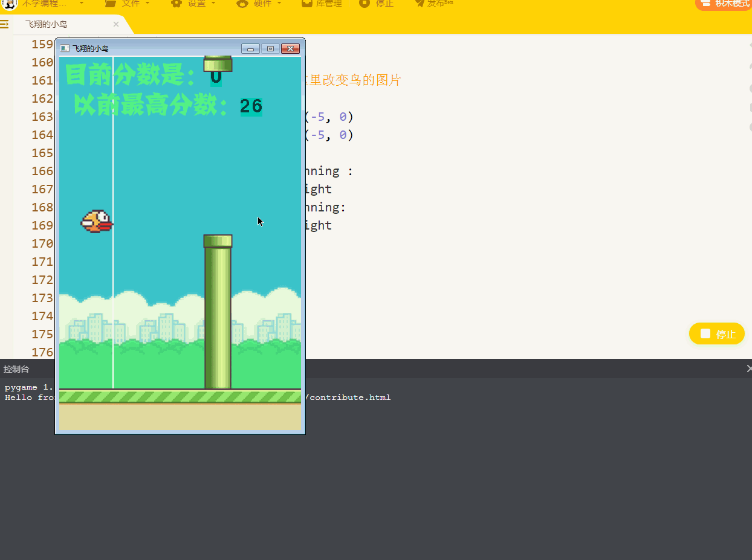Click line number 170

pyautogui.click(x=42, y=243)
